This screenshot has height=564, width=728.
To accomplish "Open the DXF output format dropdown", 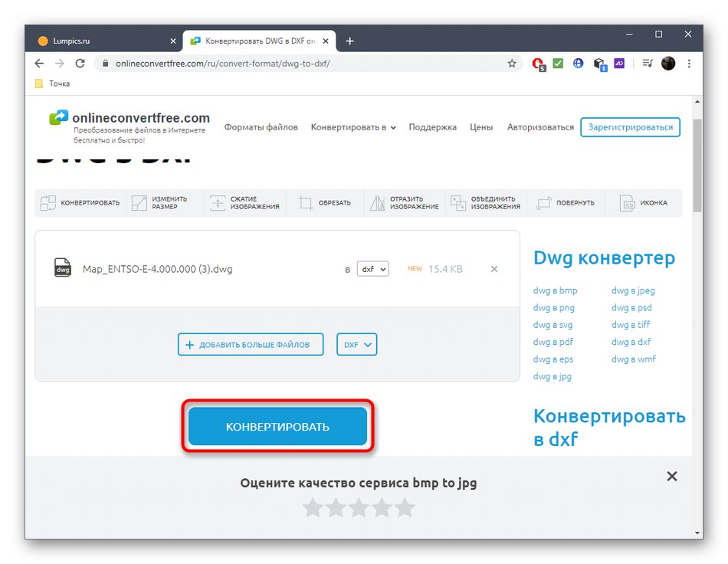I will [x=356, y=344].
